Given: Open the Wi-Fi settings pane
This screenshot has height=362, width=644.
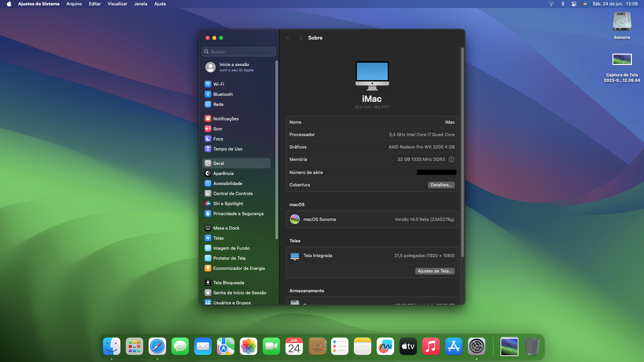Looking at the screenshot, I should 218,84.
